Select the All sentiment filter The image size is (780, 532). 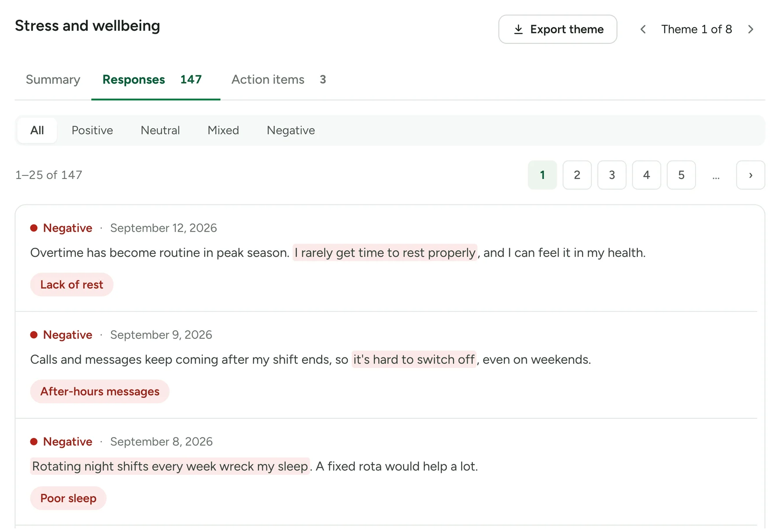click(37, 130)
